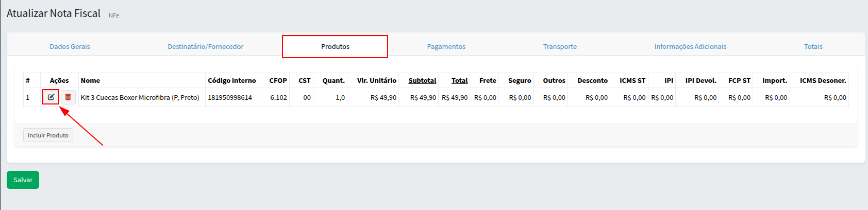Click the internal code 181950998614 cell
The width and height of the screenshot is (868, 210).
[x=230, y=98]
